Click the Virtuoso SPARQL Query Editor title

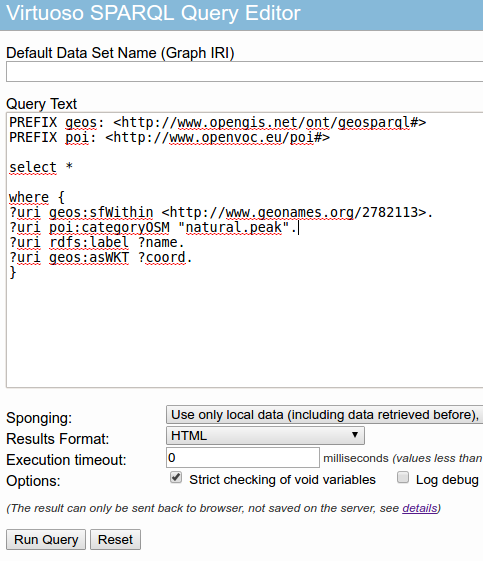[153, 13]
